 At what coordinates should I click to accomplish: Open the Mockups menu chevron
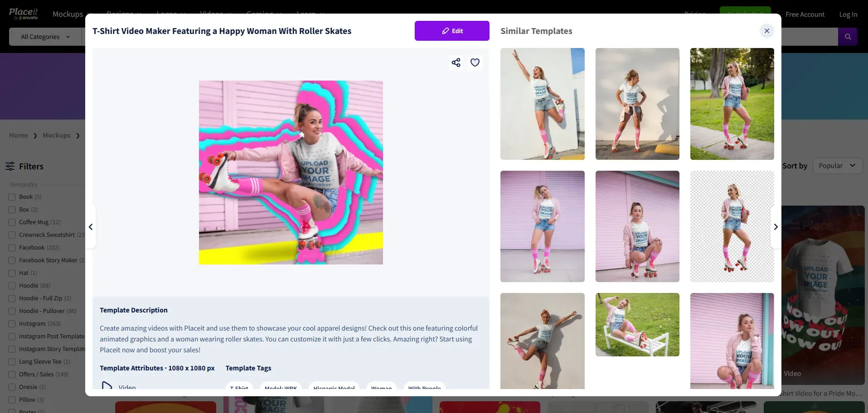coord(89,14)
